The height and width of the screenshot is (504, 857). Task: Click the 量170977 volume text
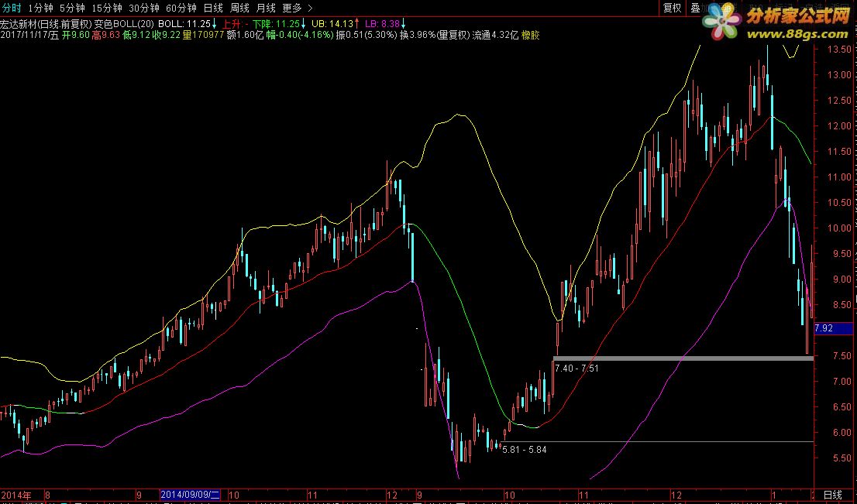point(203,35)
